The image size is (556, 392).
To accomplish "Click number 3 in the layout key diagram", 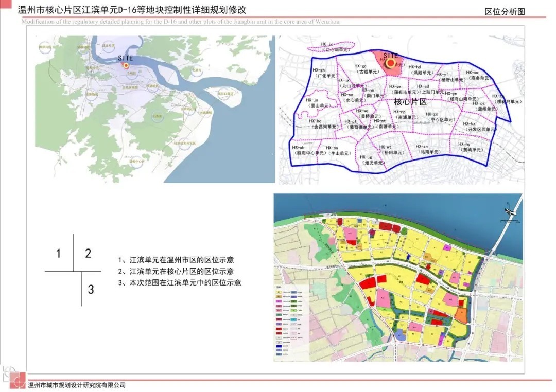I will [91, 289].
